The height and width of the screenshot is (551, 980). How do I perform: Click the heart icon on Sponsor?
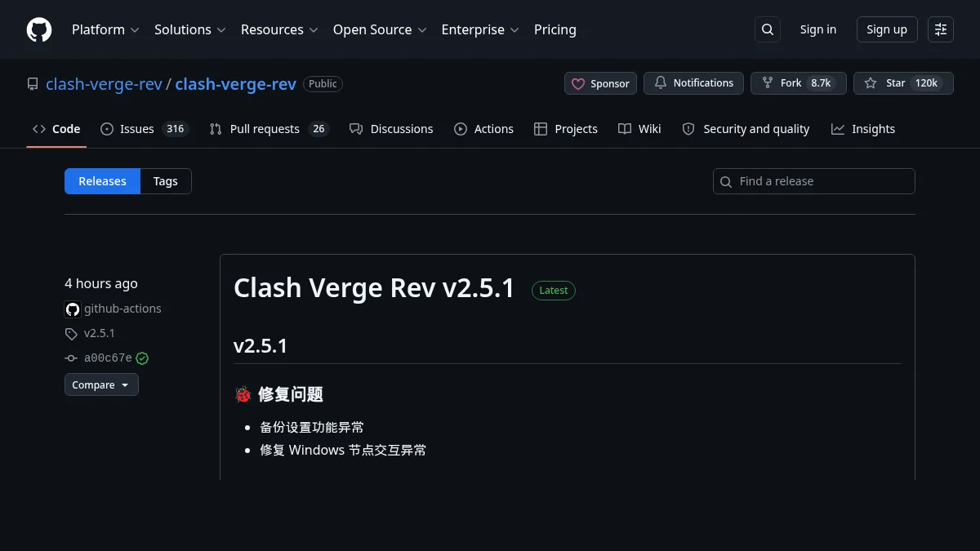578,83
